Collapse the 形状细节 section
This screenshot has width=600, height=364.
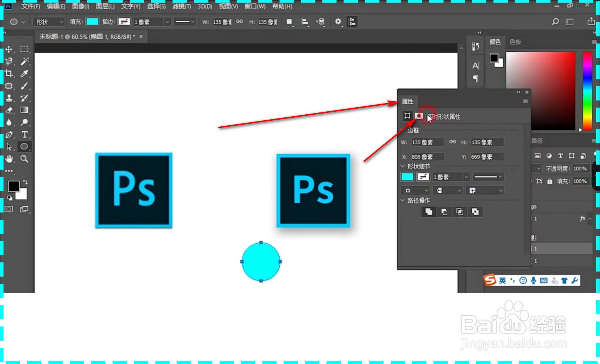click(x=403, y=166)
